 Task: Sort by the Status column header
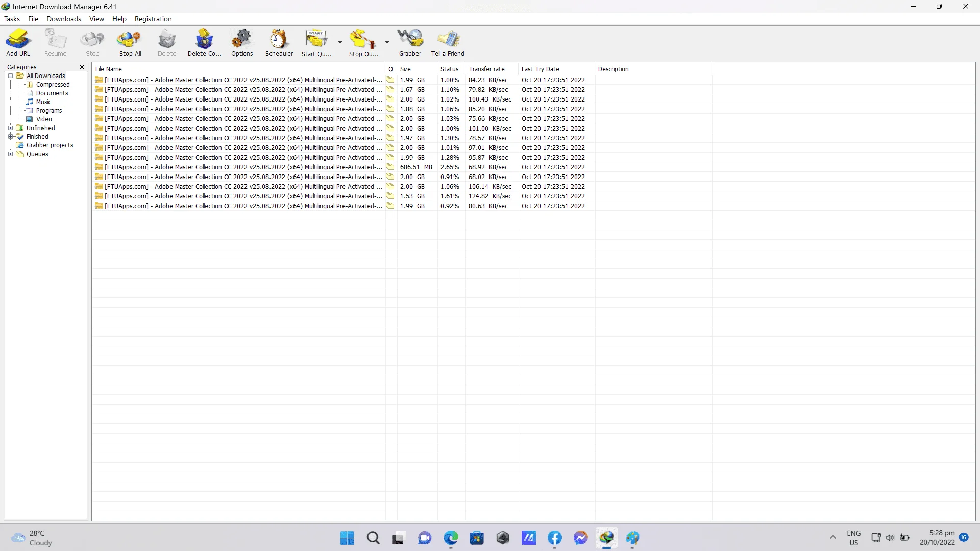pyautogui.click(x=451, y=69)
